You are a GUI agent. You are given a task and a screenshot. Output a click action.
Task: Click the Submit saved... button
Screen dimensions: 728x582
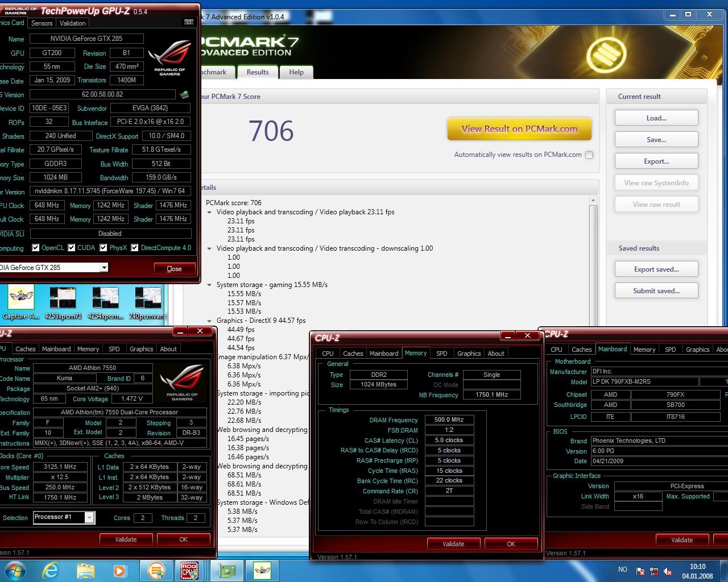point(656,291)
